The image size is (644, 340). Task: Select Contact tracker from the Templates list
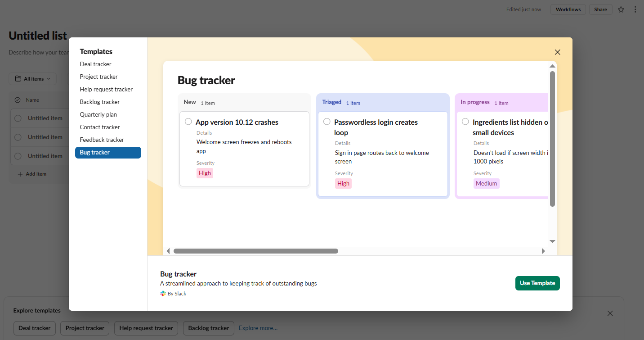(x=99, y=127)
